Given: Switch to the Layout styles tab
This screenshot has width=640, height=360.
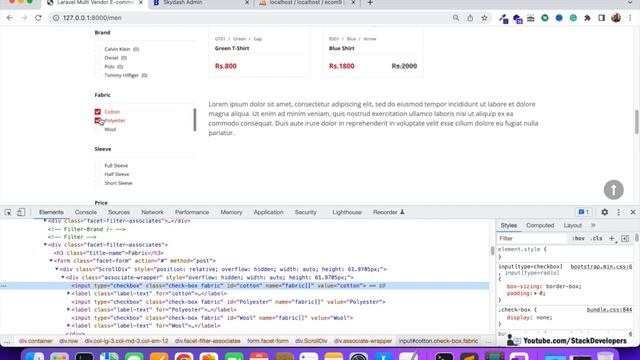Looking at the screenshot, I should pyautogui.click(x=573, y=225).
